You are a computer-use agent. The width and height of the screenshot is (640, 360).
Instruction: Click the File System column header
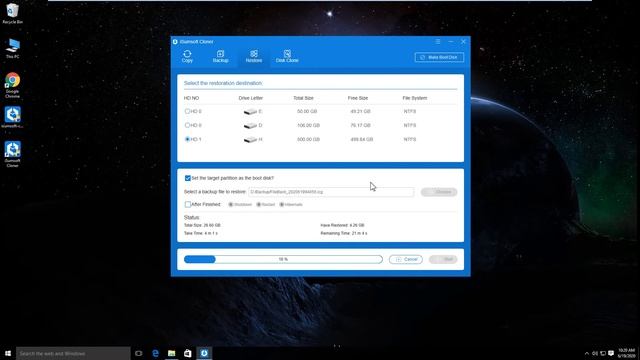pos(415,98)
